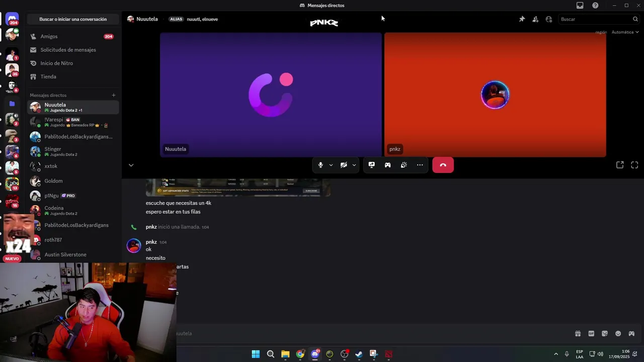644x362 pixels.
Task: Open the sticker picker
Action: tap(605, 333)
